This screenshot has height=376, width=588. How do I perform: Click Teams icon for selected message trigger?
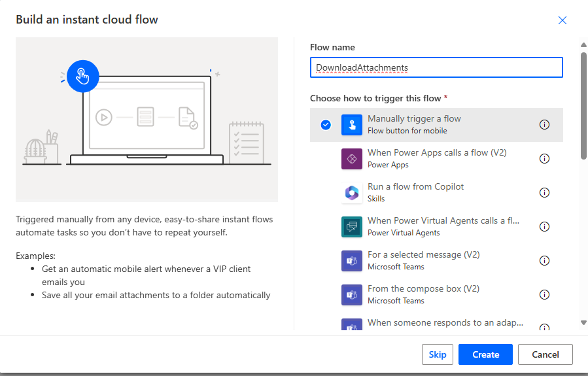(352, 261)
